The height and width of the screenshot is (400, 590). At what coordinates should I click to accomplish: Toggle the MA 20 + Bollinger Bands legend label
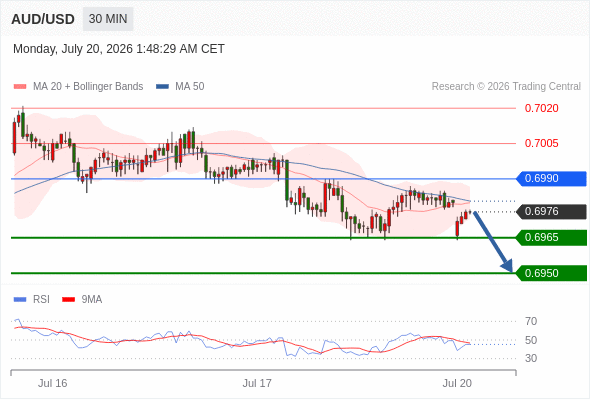88,87
